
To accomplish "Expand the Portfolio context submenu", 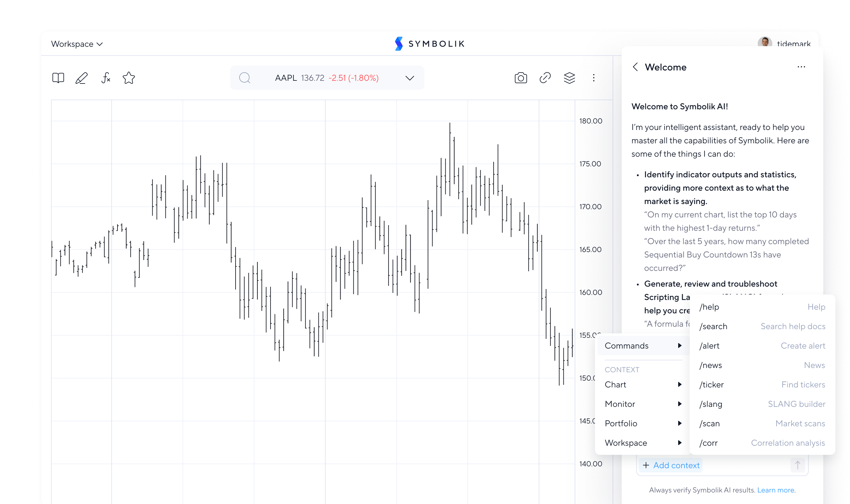I will pyautogui.click(x=643, y=423).
